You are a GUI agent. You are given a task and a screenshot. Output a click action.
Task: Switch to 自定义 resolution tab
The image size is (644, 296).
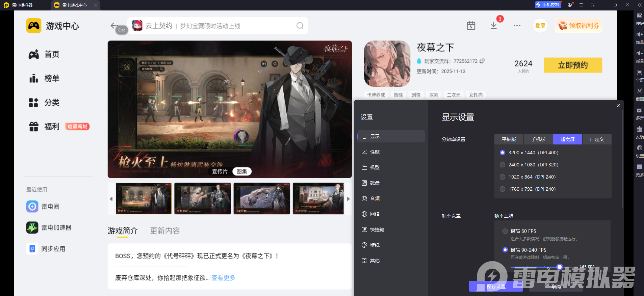pos(597,139)
